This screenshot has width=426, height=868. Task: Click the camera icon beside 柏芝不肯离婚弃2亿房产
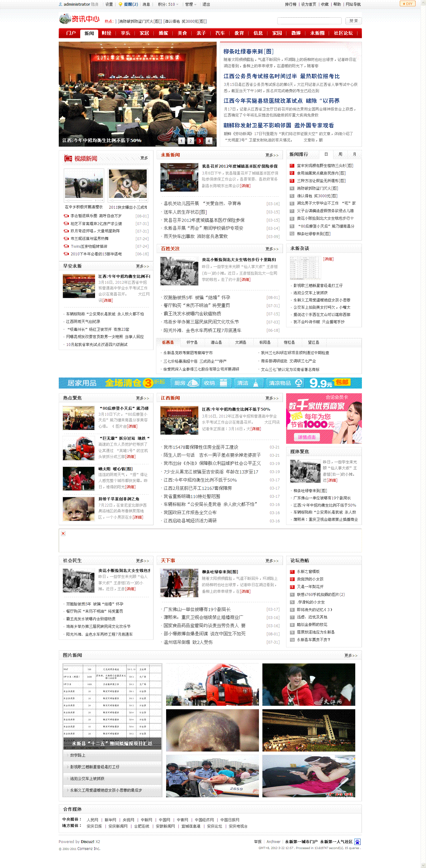pyautogui.click(x=66, y=224)
